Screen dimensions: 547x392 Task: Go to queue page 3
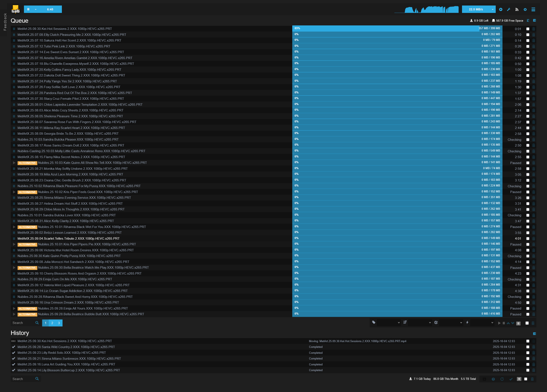coord(59,323)
